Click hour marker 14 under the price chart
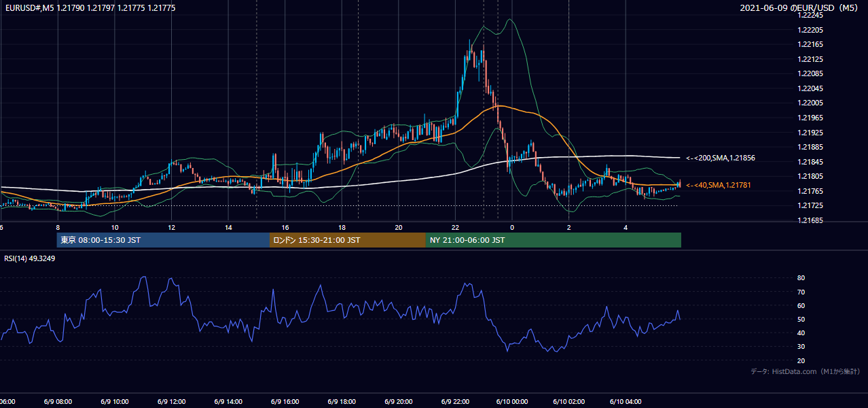This screenshot has width=868, height=408. [x=228, y=227]
